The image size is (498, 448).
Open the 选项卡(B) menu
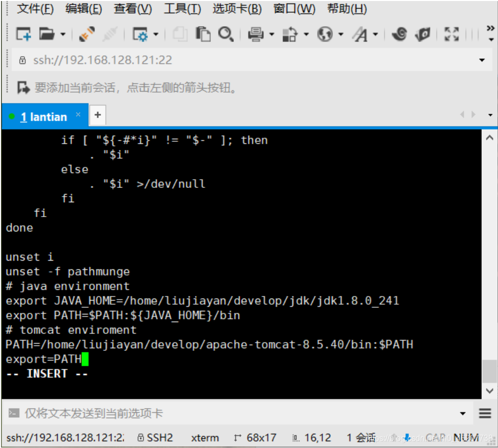pos(237,9)
